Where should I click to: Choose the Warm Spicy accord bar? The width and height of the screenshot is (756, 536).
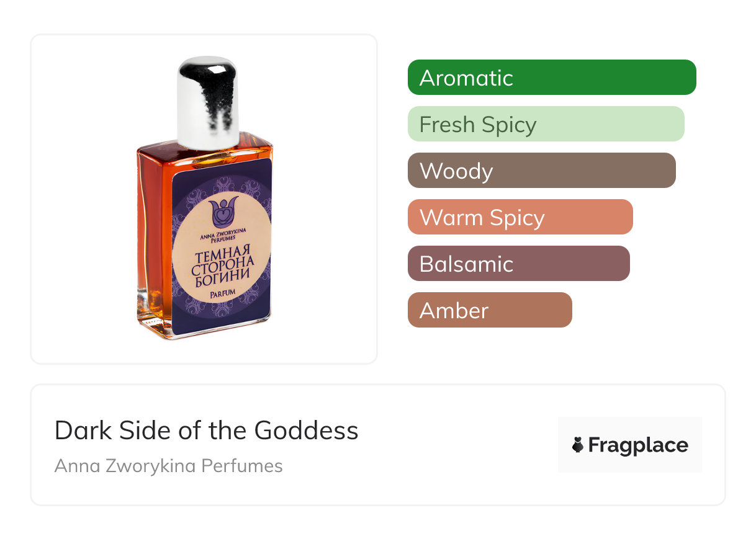[520, 217]
